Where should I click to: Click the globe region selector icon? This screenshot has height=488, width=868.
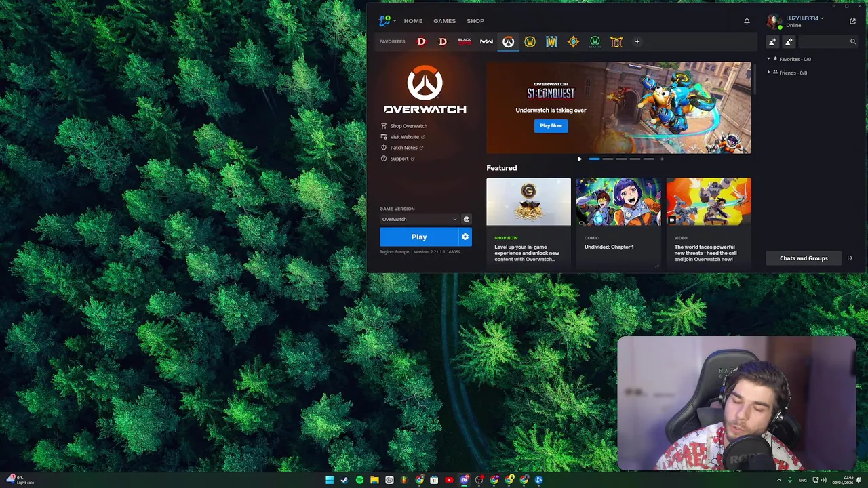point(466,219)
